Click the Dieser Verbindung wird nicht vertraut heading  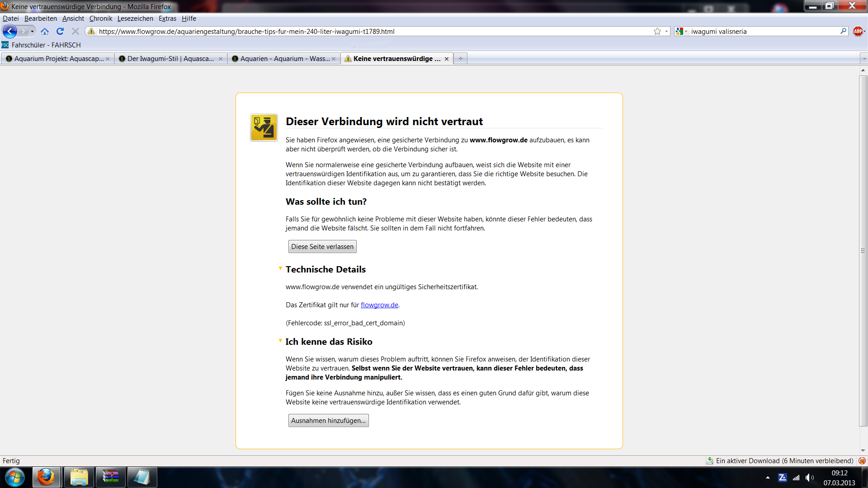pyautogui.click(x=384, y=122)
